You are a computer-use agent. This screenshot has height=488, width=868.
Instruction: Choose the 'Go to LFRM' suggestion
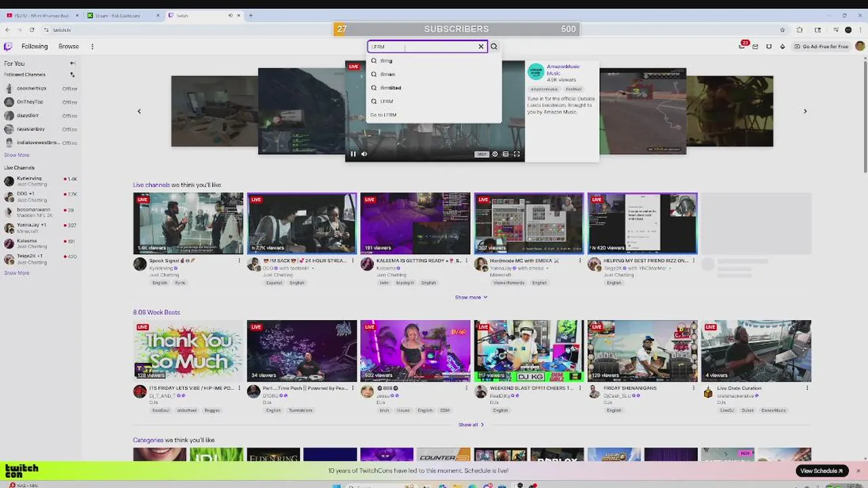pyautogui.click(x=434, y=115)
